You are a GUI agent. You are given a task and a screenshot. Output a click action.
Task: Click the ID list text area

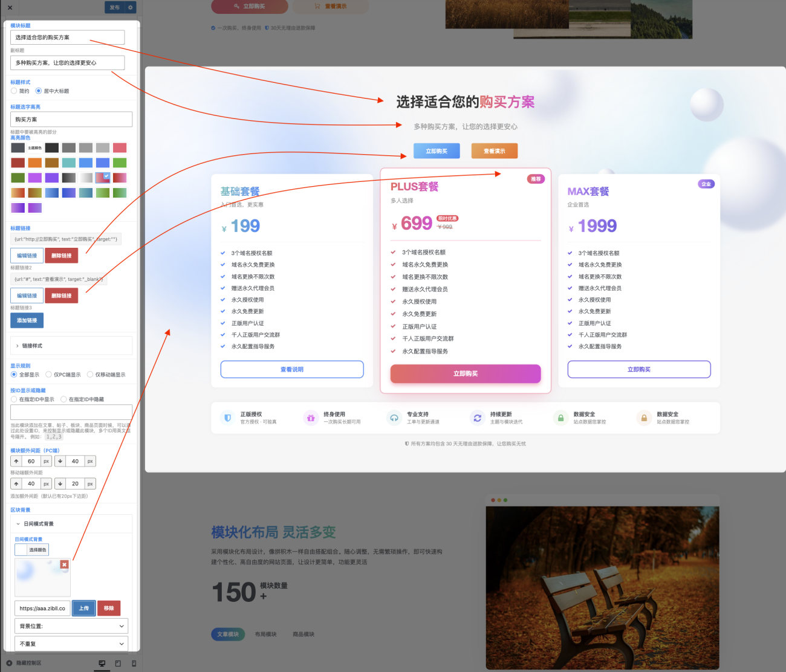(71, 412)
